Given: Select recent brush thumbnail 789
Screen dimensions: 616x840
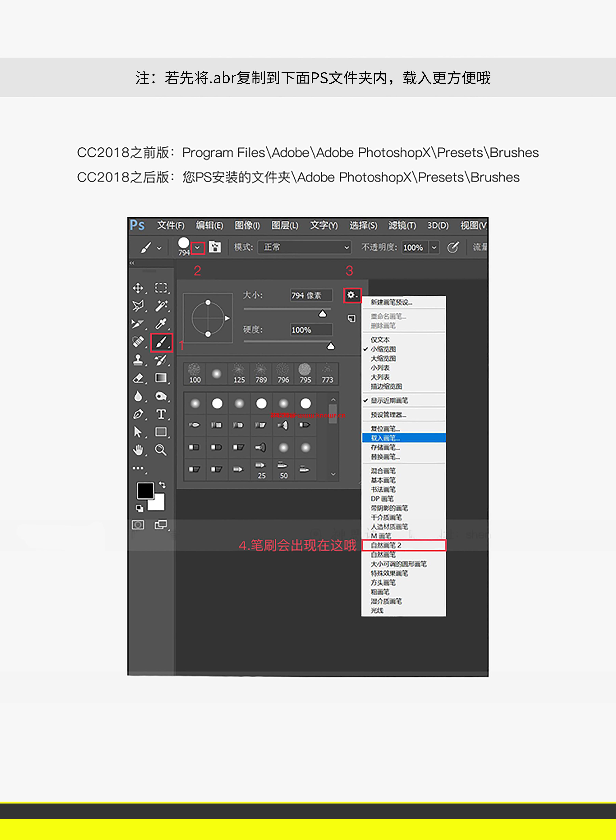Looking at the screenshot, I should click(261, 374).
